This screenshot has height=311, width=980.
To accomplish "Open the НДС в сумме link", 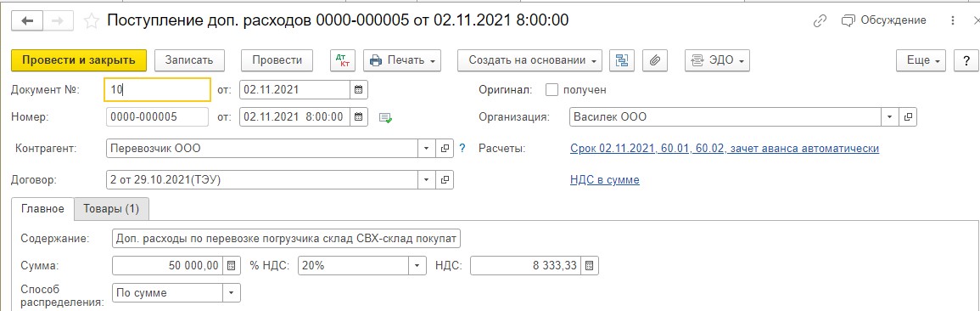I will pyautogui.click(x=604, y=180).
